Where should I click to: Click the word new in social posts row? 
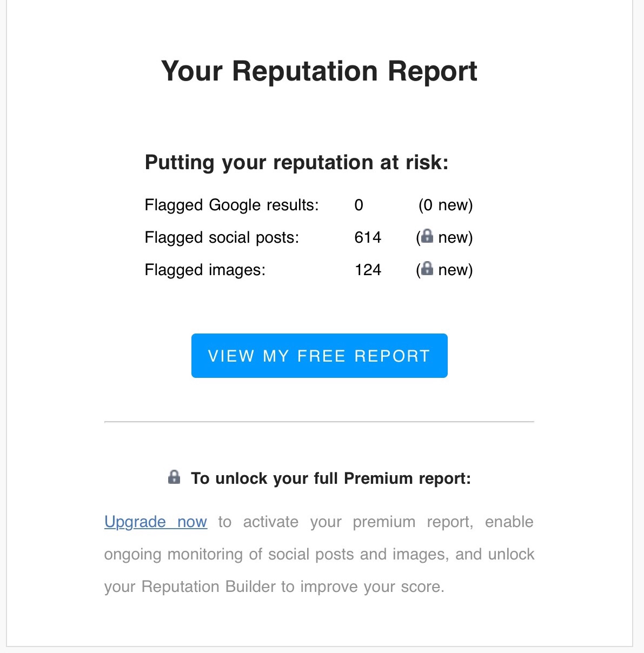(x=453, y=237)
